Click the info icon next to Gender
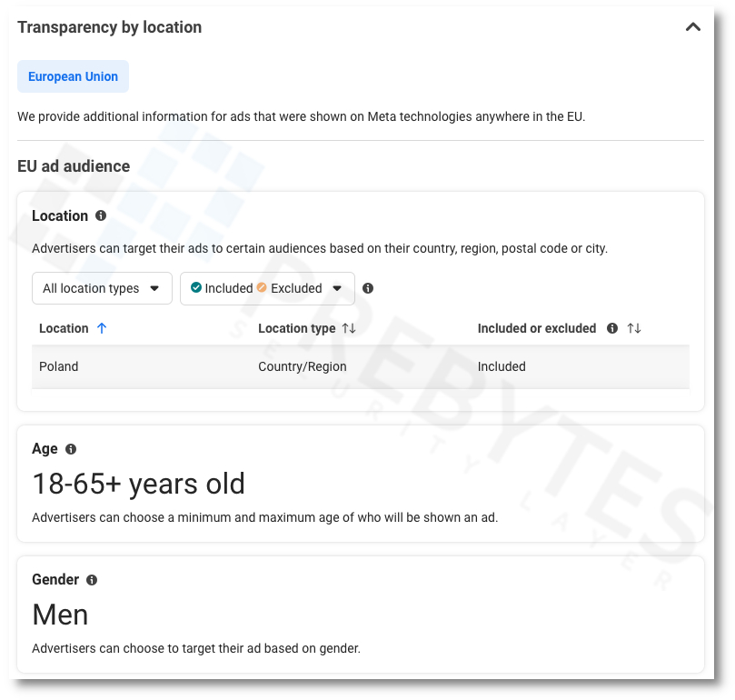 (x=92, y=580)
